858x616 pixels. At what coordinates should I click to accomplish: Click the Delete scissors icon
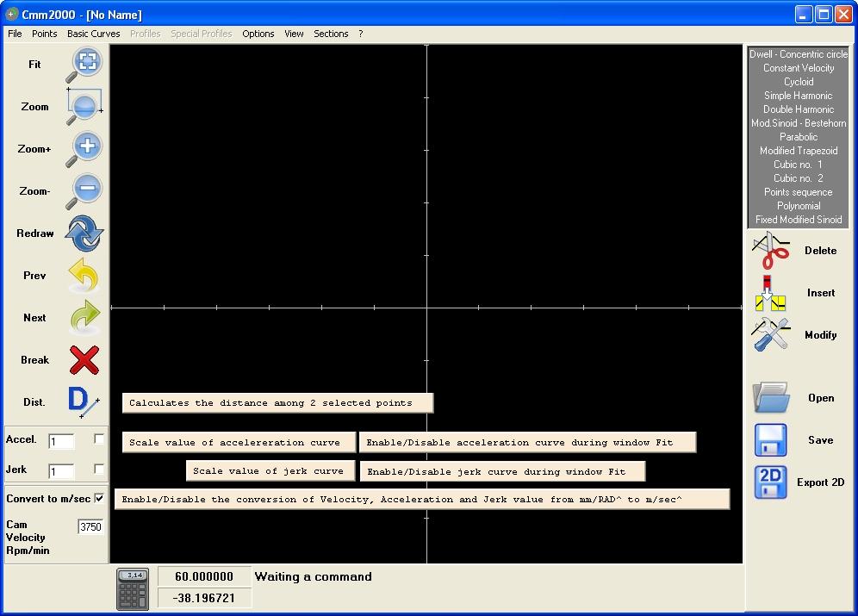click(770, 250)
